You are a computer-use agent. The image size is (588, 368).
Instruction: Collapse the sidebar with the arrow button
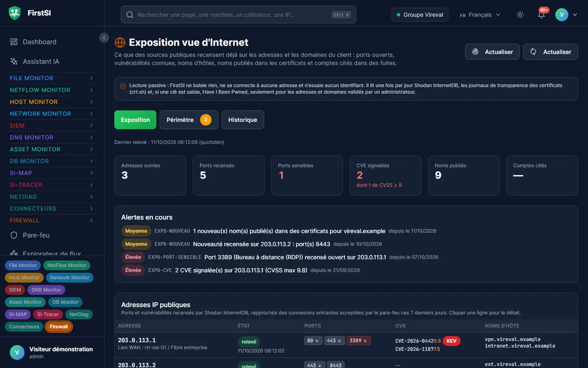104,38
